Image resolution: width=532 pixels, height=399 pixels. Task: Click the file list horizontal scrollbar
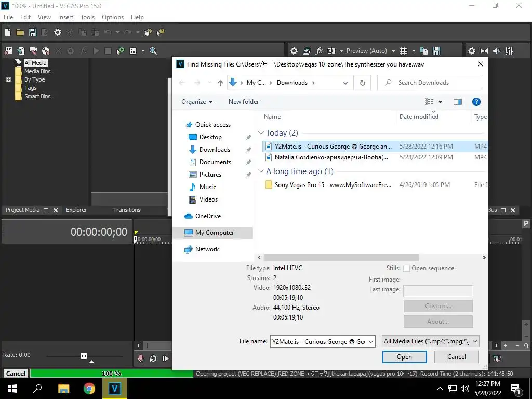[341, 258]
